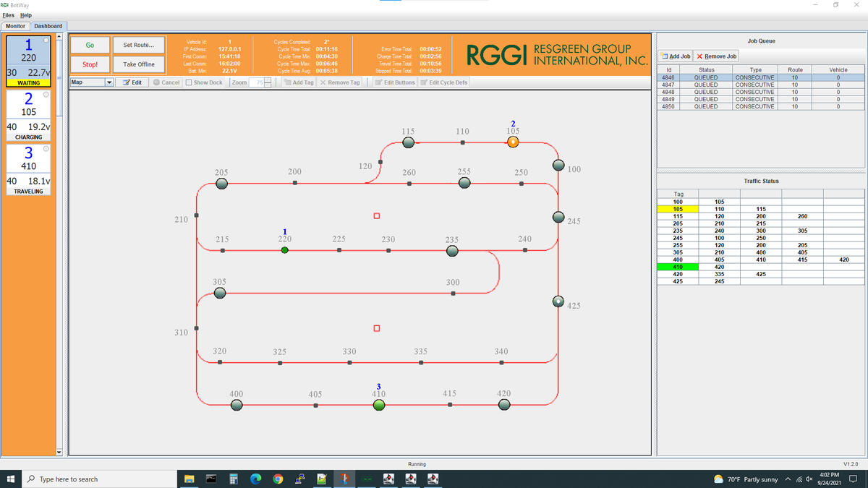Select green vehicle 1 marker at tag 220
Screen dimensions: 868x488
tap(285, 250)
